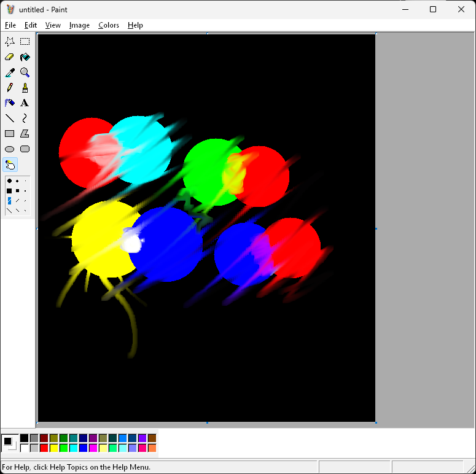476x474 pixels.
Task: Choose the medium round brush tip
Action: pyautogui.click(x=17, y=181)
